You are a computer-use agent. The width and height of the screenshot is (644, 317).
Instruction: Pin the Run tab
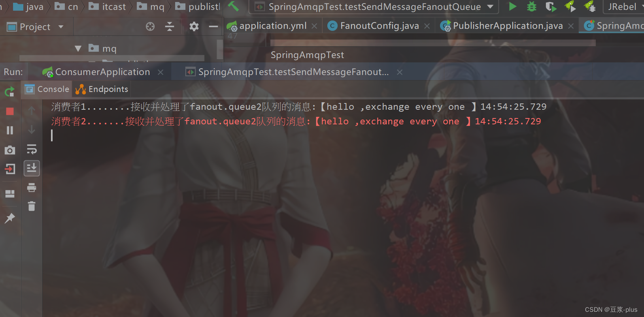point(10,218)
